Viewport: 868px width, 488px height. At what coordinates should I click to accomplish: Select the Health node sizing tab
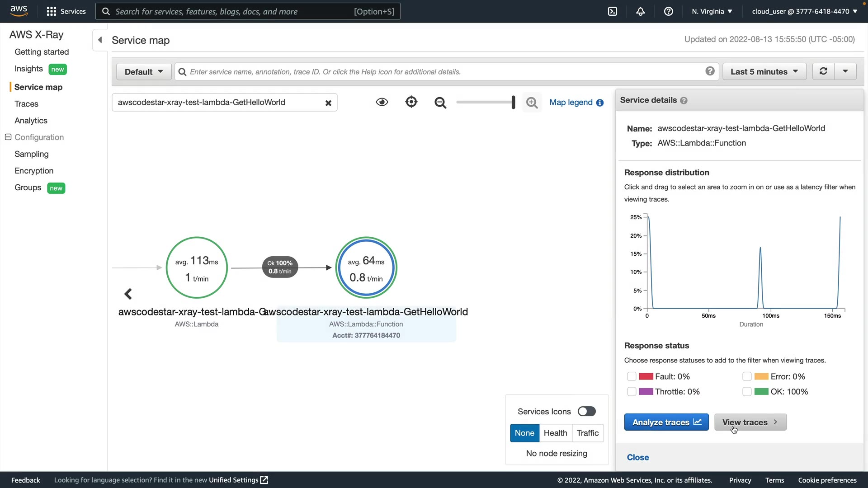pyautogui.click(x=555, y=433)
